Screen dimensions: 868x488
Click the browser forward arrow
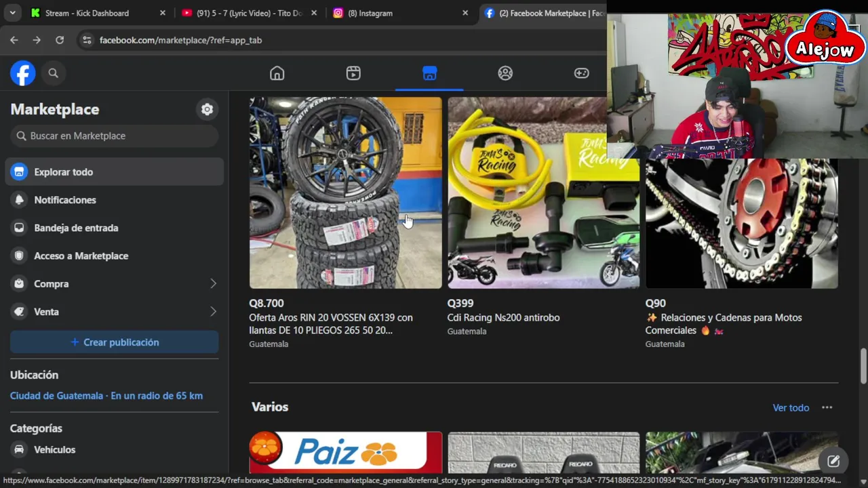[x=37, y=40]
